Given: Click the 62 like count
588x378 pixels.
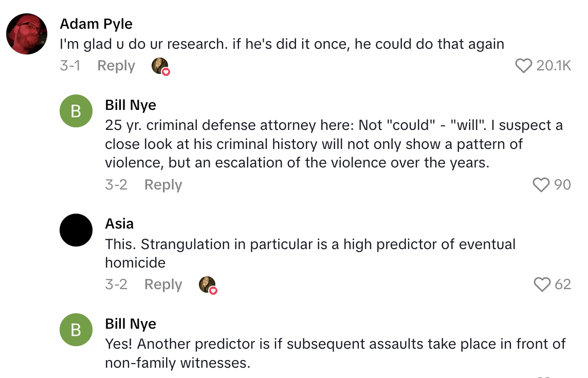Looking at the screenshot, I should click(x=563, y=285).
